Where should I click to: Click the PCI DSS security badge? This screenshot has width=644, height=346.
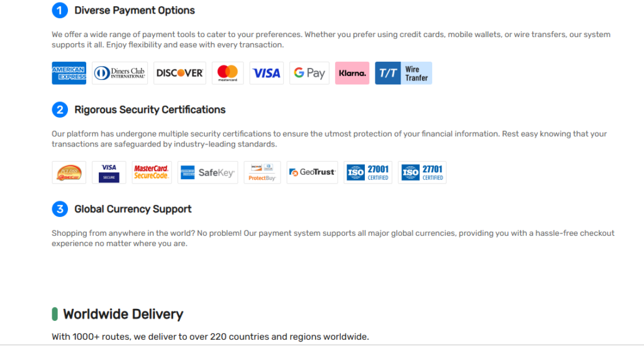[x=69, y=172]
